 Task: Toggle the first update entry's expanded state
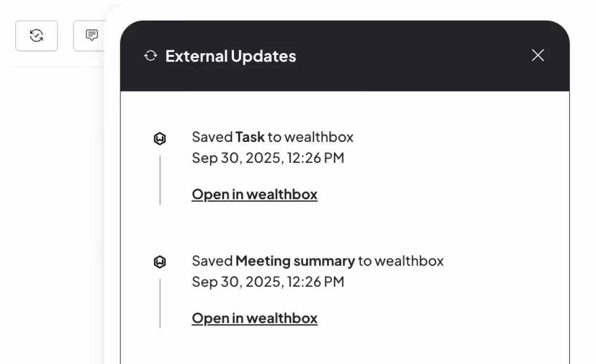(x=272, y=137)
